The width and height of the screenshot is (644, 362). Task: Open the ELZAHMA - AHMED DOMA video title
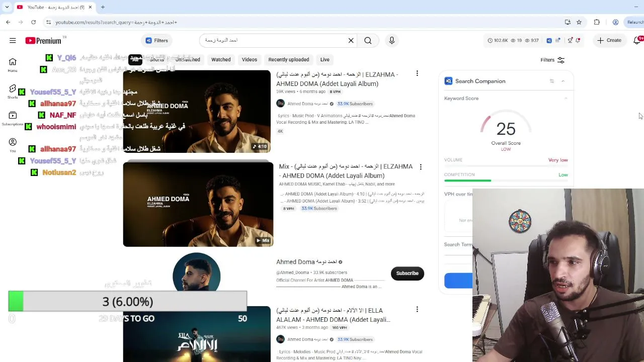click(x=337, y=79)
